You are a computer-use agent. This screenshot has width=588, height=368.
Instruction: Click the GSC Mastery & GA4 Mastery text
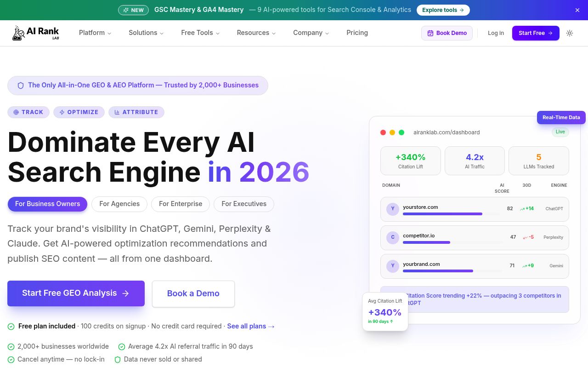[199, 10]
